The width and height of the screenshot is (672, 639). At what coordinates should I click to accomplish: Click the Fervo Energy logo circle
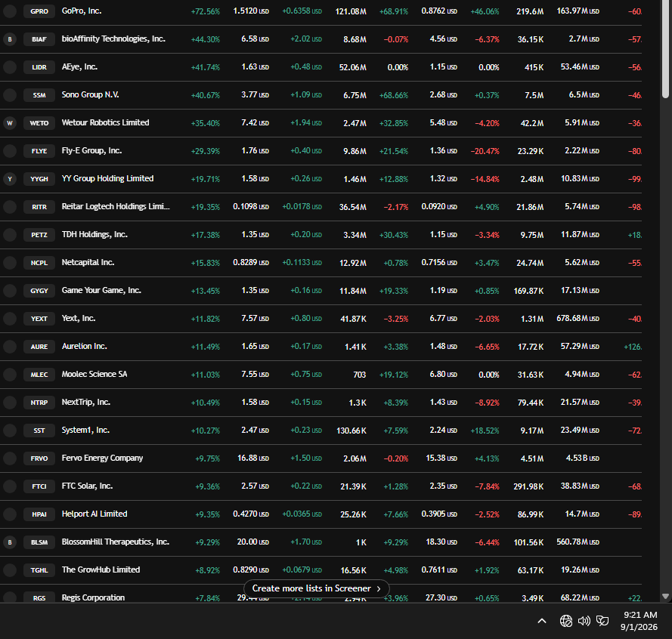point(10,458)
